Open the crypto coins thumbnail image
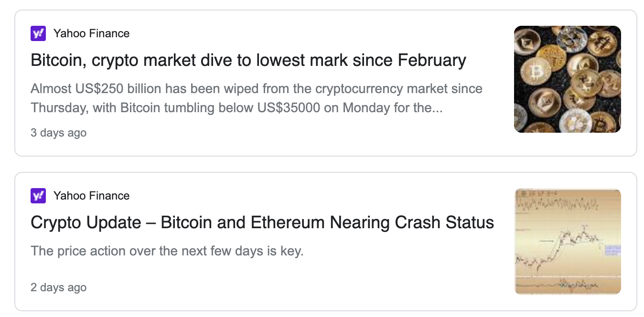This screenshot has height=317, width=644. (567, 79)
